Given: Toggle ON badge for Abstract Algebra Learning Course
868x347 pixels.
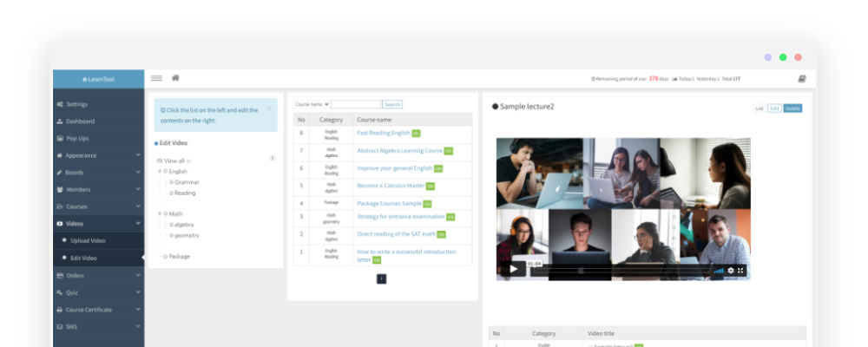Looking at the screenshot, I should click(x=449, y=151).
